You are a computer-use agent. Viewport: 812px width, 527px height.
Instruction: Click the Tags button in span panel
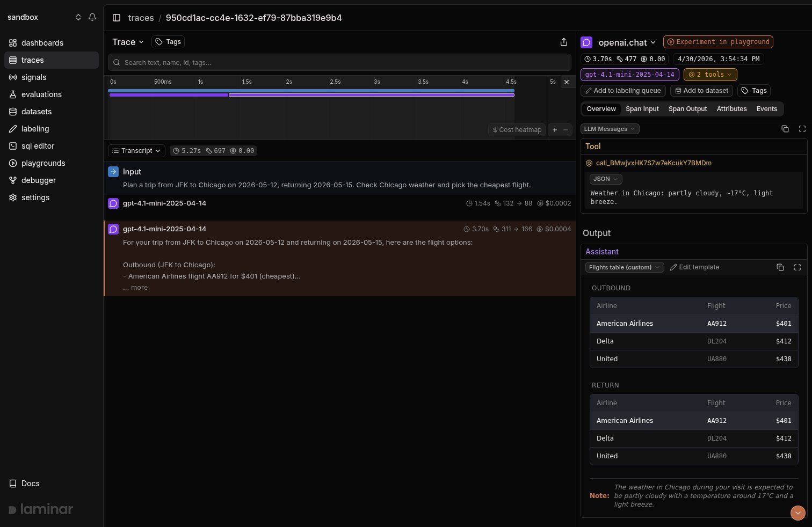tap(754, 91)
